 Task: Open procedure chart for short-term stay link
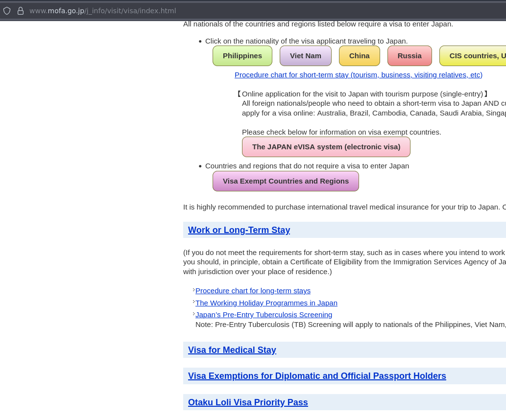pos(359,75)
